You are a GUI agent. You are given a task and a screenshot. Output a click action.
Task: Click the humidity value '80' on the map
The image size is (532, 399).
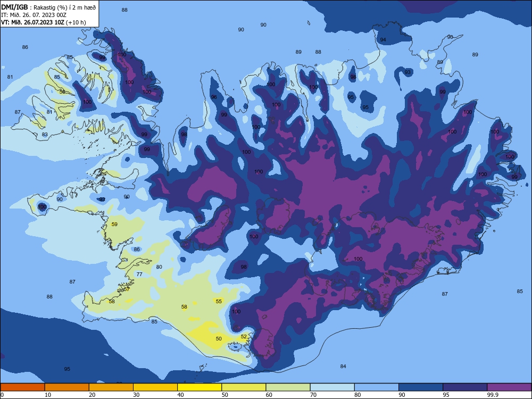[159, 267]
